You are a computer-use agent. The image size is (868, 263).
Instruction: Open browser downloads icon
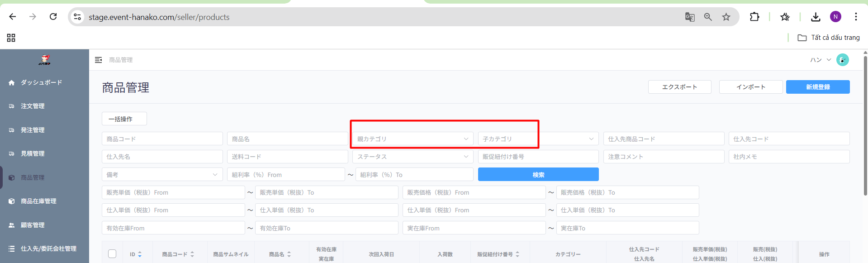click(815, 17)
